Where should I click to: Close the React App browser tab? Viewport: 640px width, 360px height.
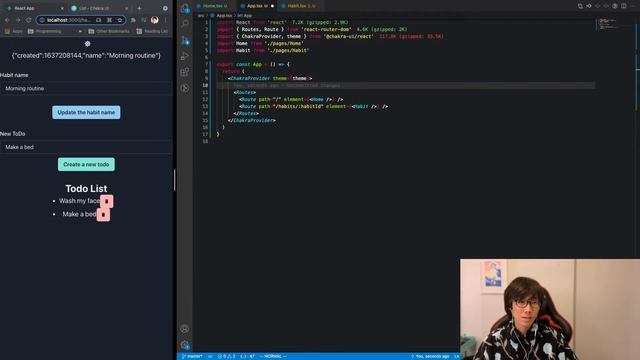[x=62, y=8]
